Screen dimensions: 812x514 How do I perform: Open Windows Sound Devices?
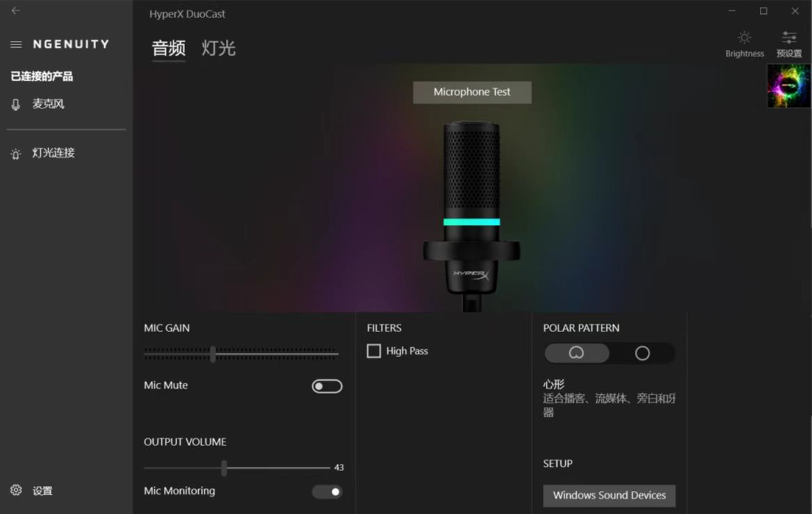tap(609, 495)
